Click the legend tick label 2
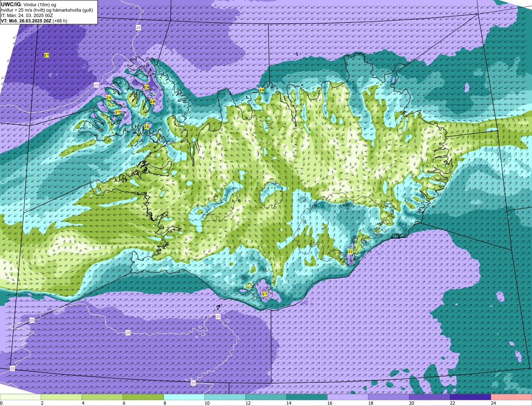 (x=42, y=403)
